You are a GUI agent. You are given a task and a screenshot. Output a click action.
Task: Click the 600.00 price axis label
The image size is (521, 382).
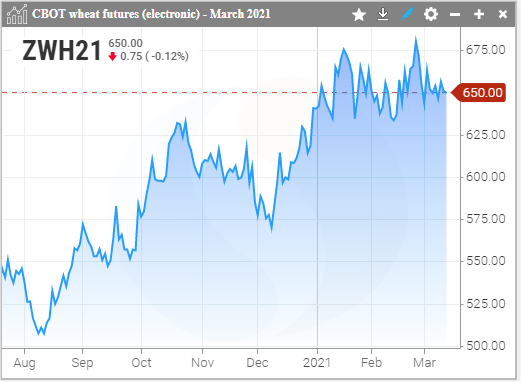(x=485, y=177)
